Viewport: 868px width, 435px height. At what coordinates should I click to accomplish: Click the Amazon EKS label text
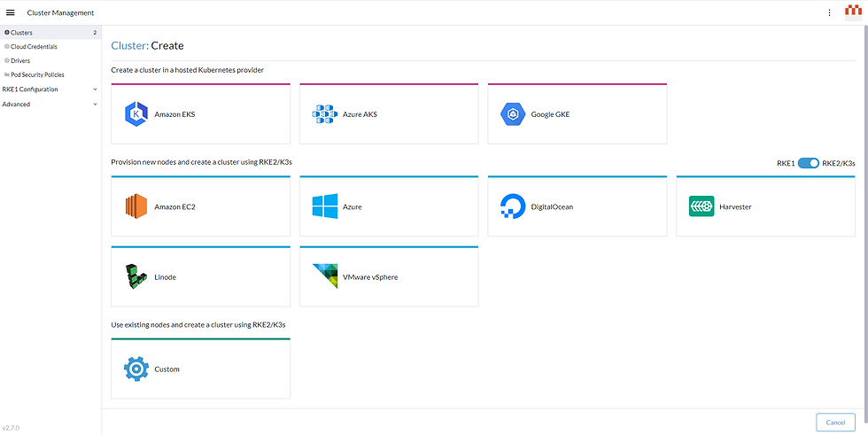(x=174, y=115)
